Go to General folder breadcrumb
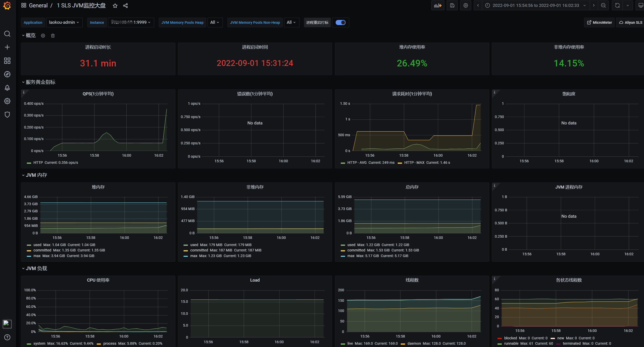 click(x=38, y=6)
